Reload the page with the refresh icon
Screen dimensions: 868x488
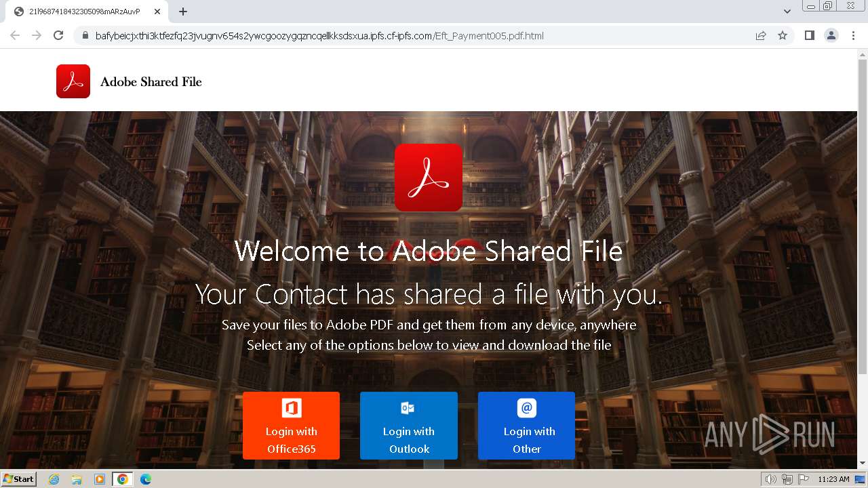58,36
